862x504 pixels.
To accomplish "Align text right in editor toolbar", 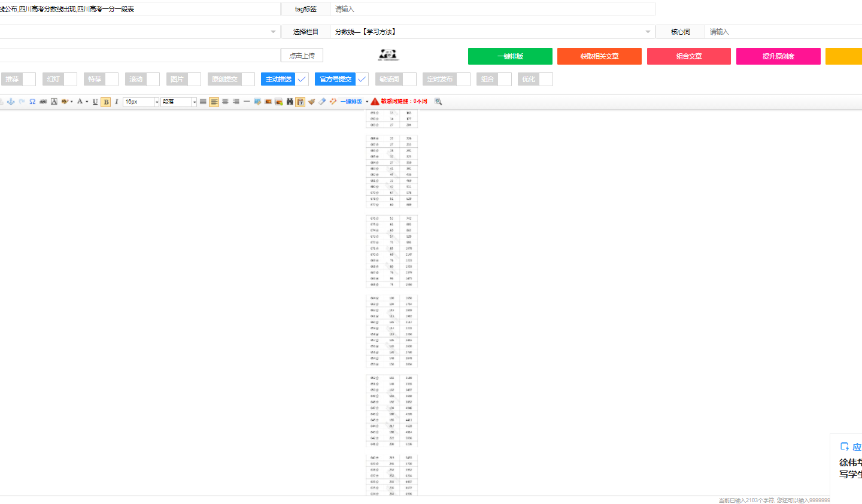I will click(x=236, y=102).
